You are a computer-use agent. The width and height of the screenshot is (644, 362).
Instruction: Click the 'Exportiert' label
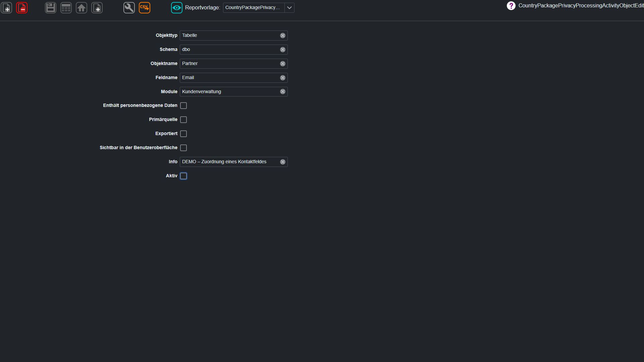point(166,133)
